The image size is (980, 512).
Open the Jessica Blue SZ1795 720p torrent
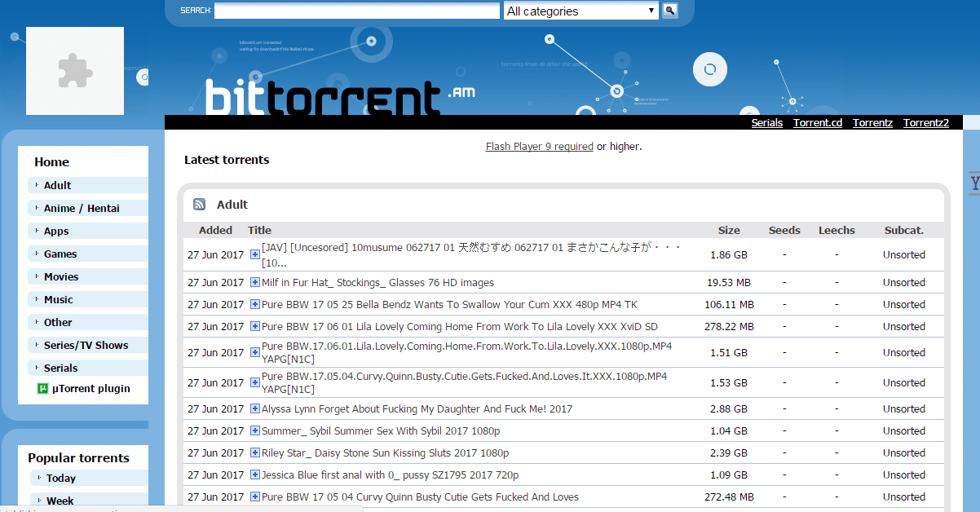390,474
